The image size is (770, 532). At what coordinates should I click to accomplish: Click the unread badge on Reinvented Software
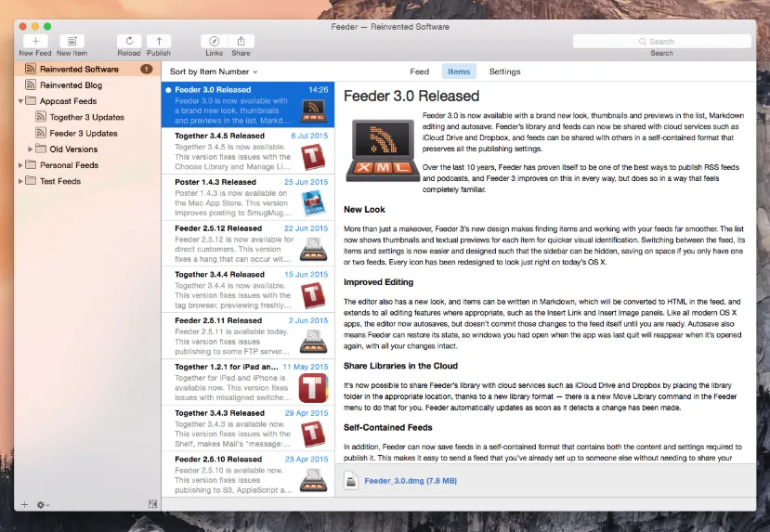click(x=147, y=70)
